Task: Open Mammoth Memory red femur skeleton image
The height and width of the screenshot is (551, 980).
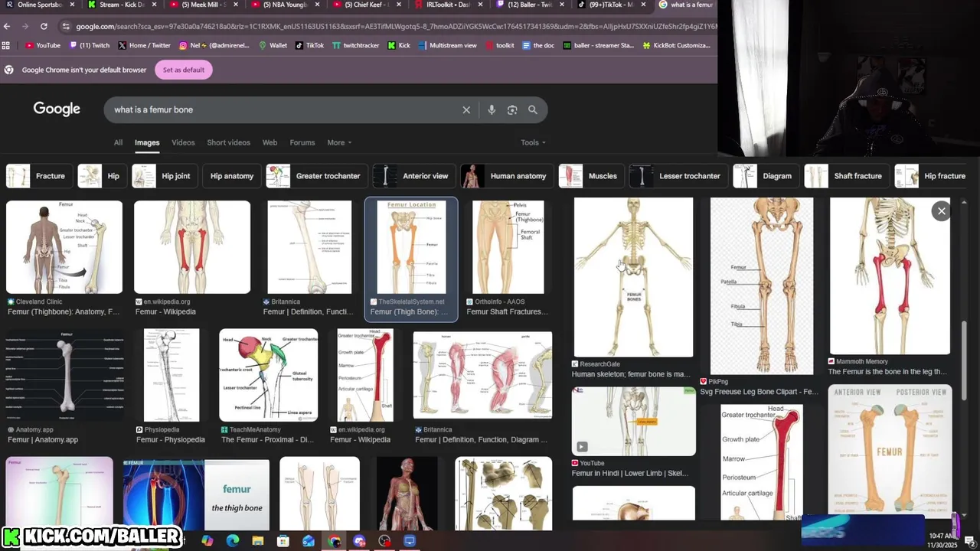Action: click(x=890, y=276)
